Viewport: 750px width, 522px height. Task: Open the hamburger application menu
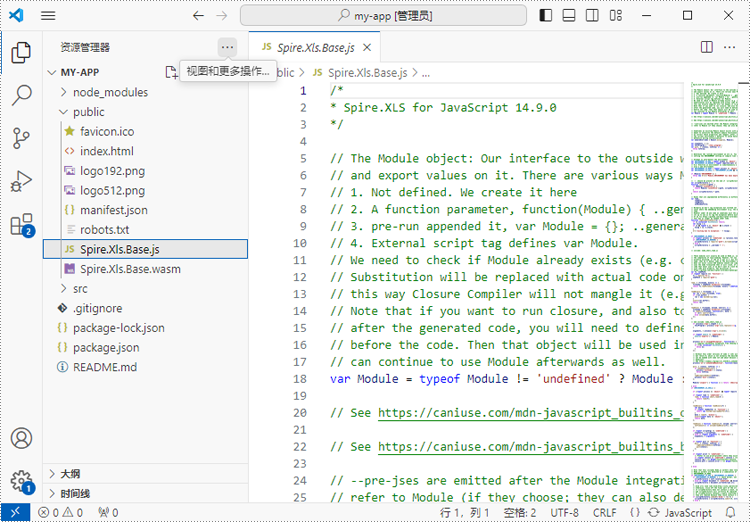pyautogui.click(x=48, y=16)
